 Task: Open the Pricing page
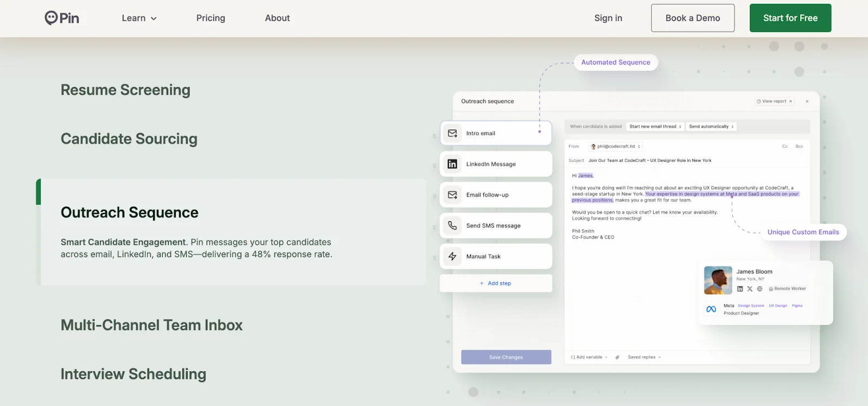coord(210,18)
